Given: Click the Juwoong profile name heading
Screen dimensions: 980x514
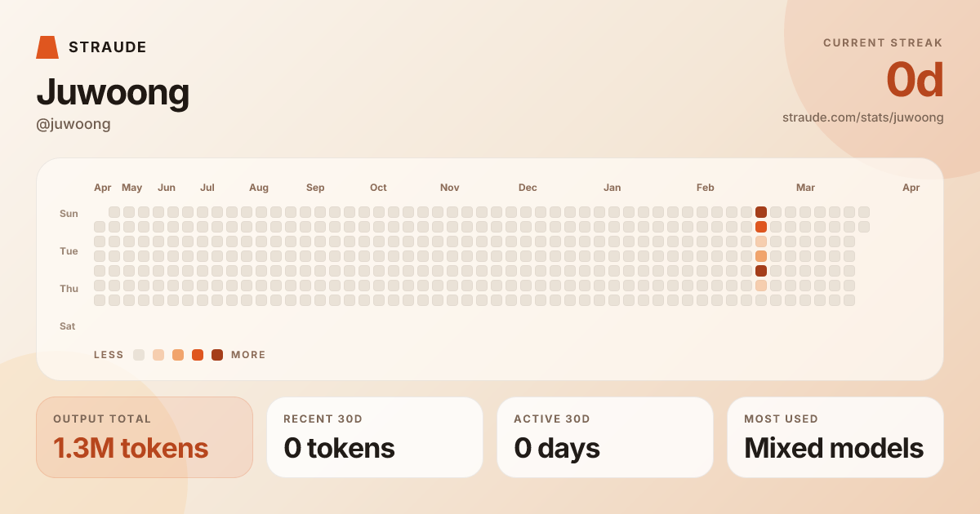Looking at the screenshot, I should point(113,91).
